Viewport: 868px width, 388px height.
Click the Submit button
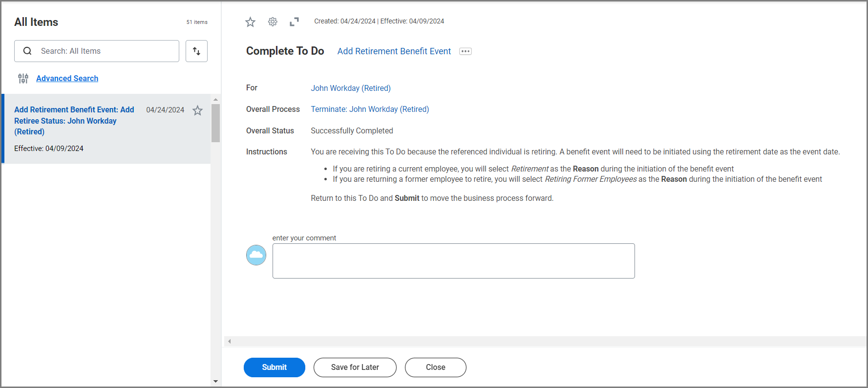(x=275, y=367)
